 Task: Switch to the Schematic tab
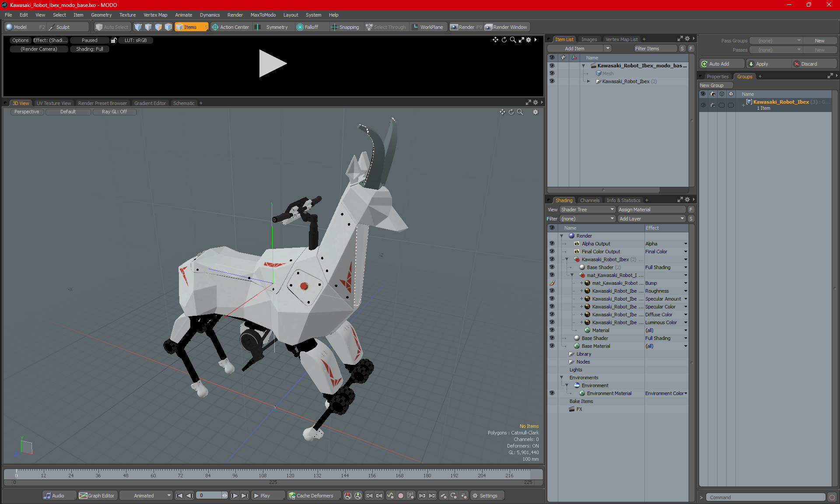(x=184, y=103)
